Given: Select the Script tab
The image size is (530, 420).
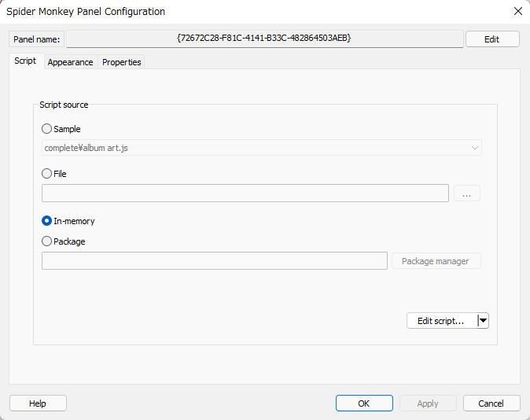Looking at the screenshot, I should pos(25,61).
